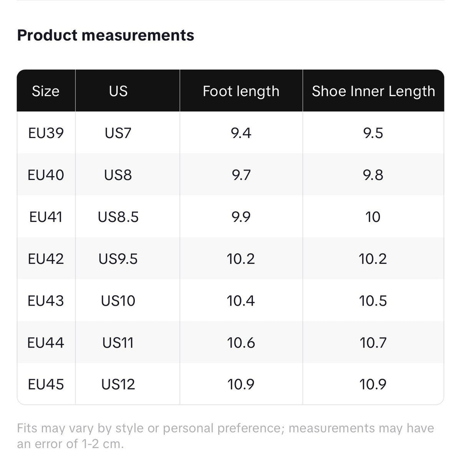
Task: Select the EU43 size cell
Action: 46,301
